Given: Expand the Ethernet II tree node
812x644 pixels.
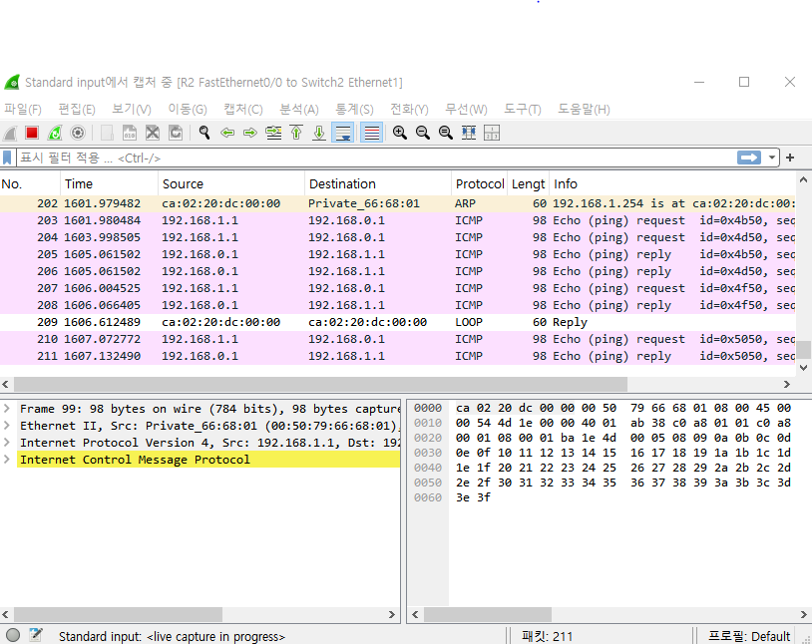Looking at the screenshot, I should pyautogui.click(x=7, y=426).
